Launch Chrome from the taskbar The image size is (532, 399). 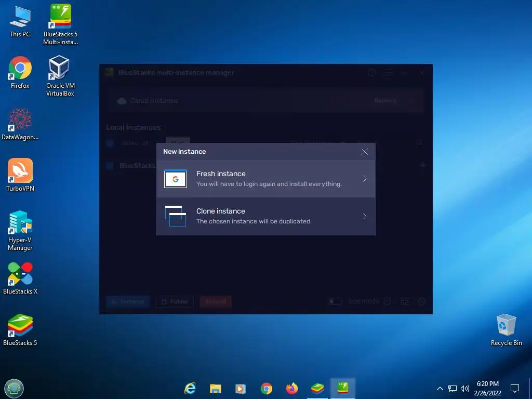(267, 389)
